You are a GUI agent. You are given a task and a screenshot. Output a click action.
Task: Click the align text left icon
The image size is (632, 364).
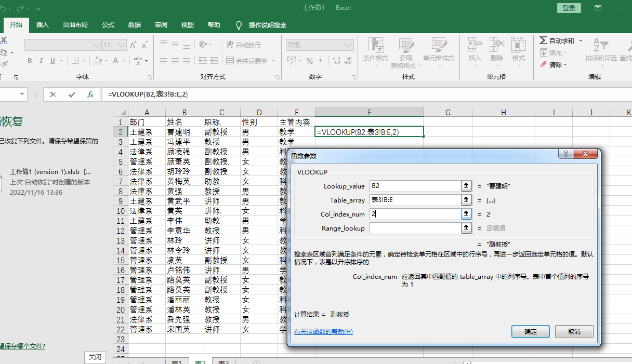point(164,61)
